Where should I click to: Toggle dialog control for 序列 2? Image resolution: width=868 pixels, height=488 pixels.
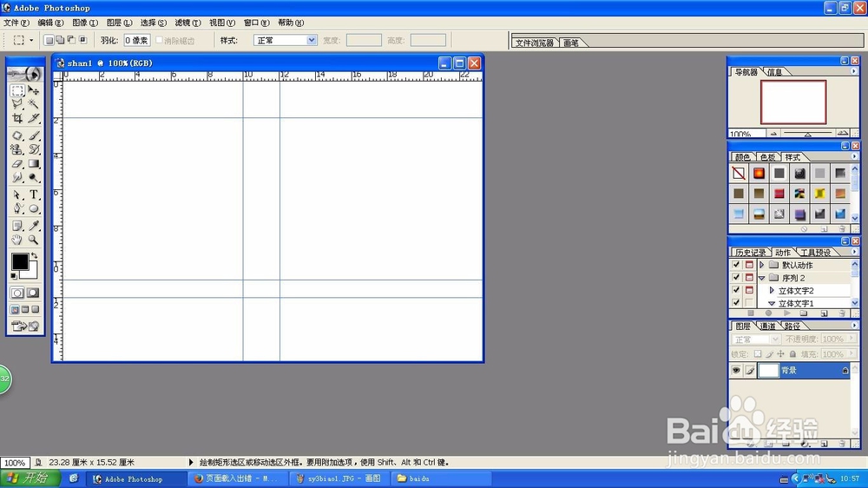tap(749, 278)
